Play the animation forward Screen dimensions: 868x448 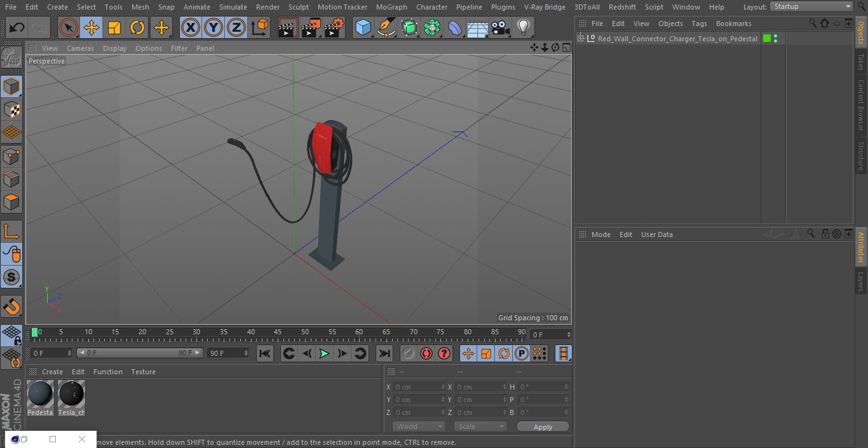(x=324, y=353)
